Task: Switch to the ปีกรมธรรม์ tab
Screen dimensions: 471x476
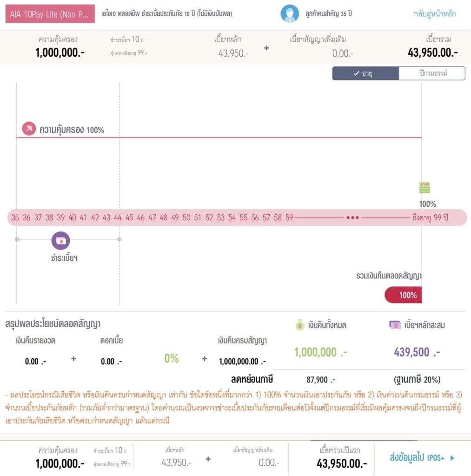Action: coord(431,73)
